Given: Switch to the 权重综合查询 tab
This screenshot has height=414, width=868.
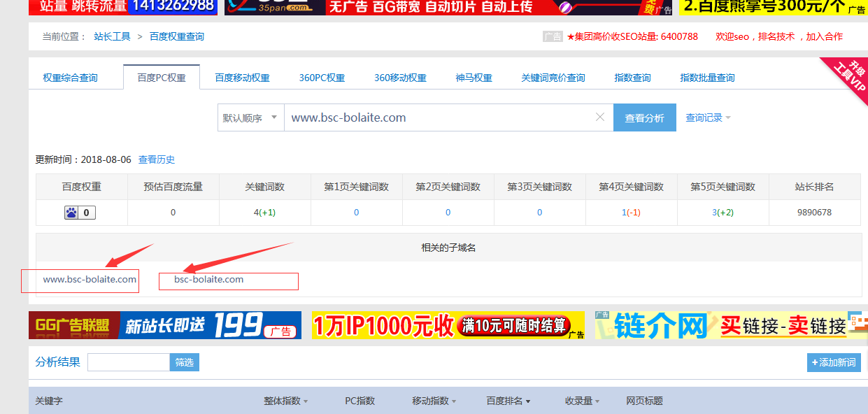Looking at the screenshot, I should point(71,78).
